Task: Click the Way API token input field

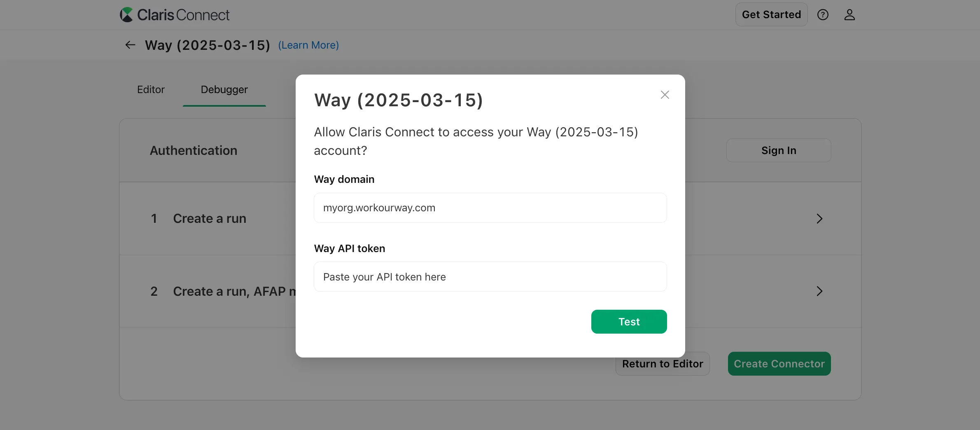Action: tap(490, 276)
